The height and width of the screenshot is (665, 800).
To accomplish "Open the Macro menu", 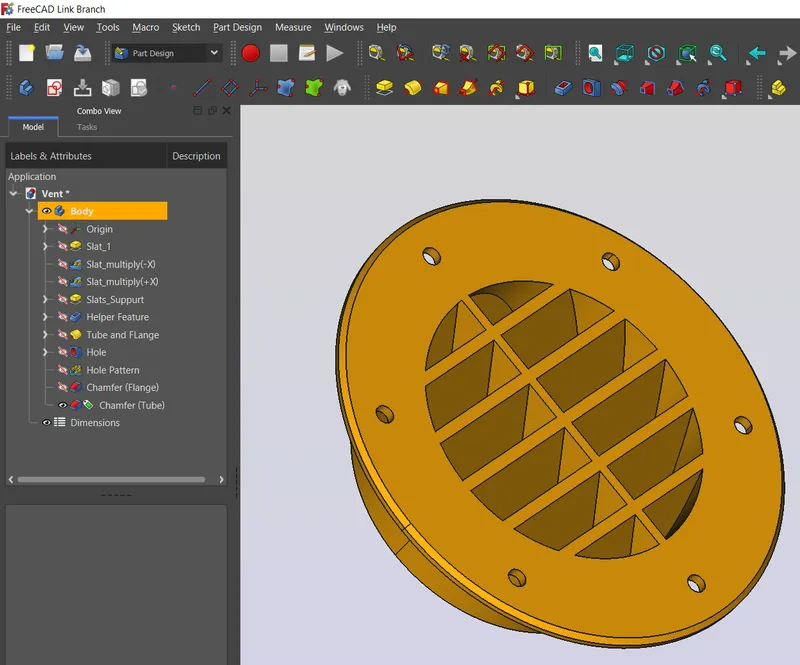I will pos(145,28).
